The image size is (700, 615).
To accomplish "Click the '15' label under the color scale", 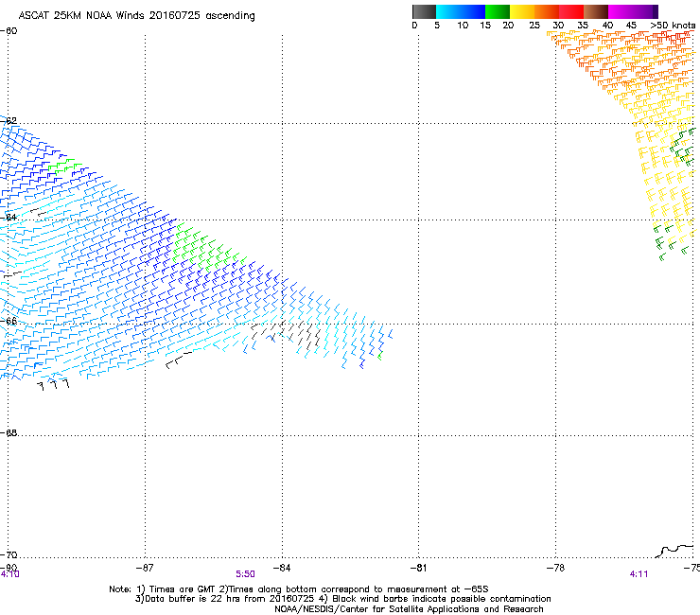I will pos(485,26).
